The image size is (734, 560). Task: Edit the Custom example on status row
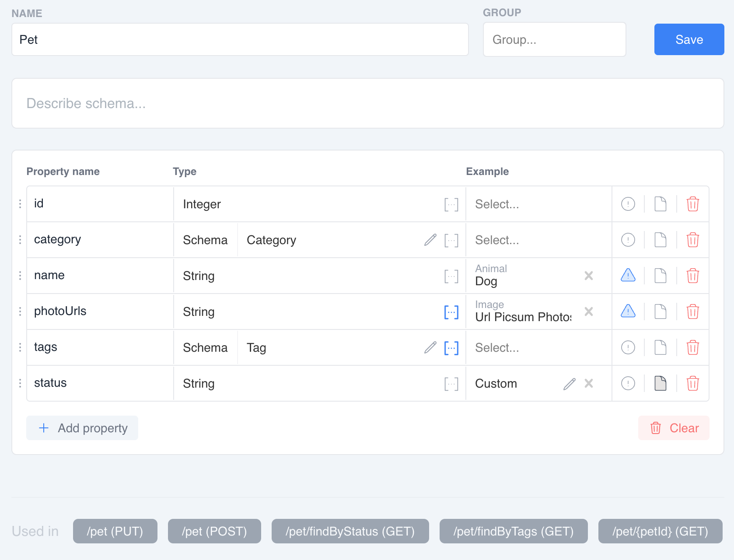[x=569, y=383]
